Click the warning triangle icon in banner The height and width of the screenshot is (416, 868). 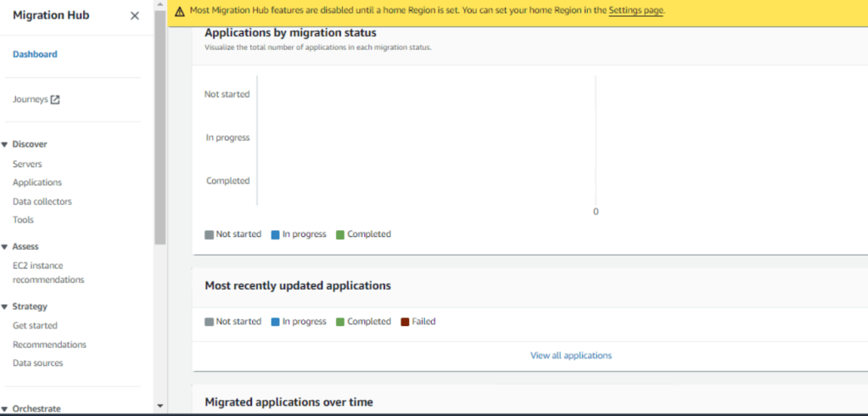(x=180, y=12)
